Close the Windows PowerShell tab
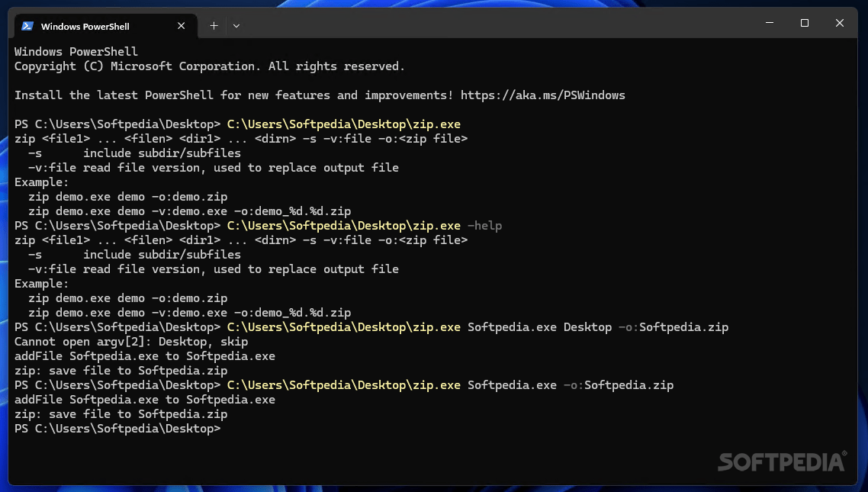The height and width of the screenshot is (492, 868). 181,26
